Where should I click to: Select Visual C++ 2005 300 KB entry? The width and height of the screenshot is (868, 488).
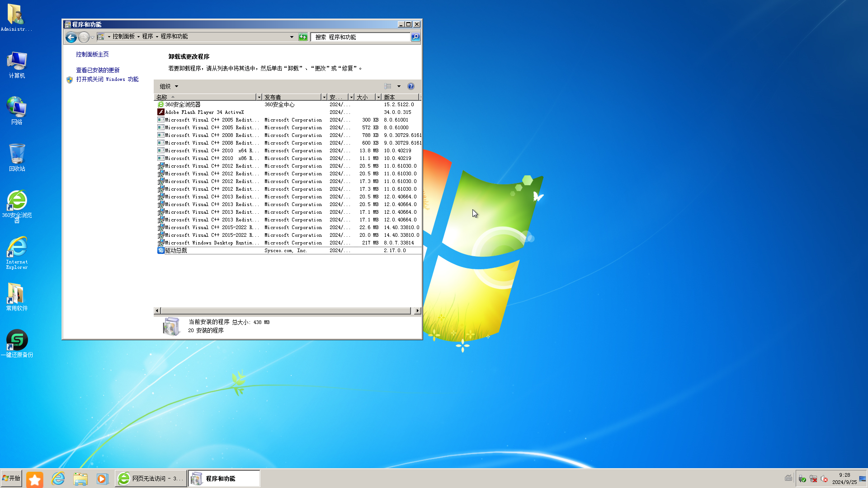click(x=289, y=120)
